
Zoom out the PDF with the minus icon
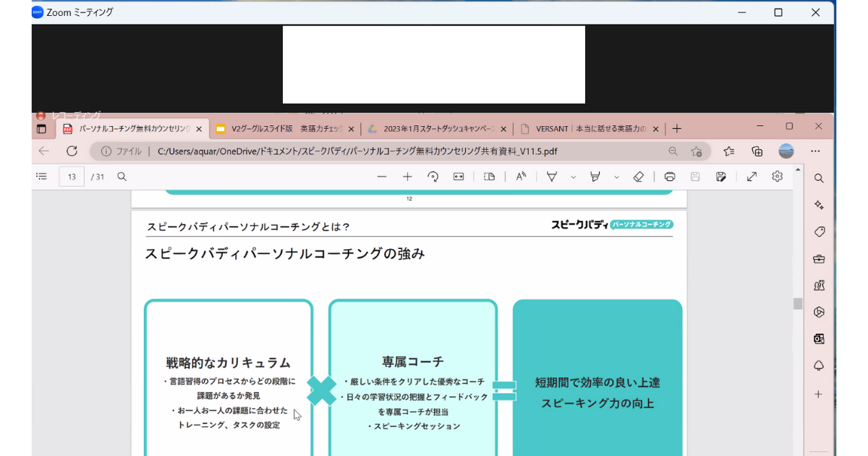click(x=382, y=177)
